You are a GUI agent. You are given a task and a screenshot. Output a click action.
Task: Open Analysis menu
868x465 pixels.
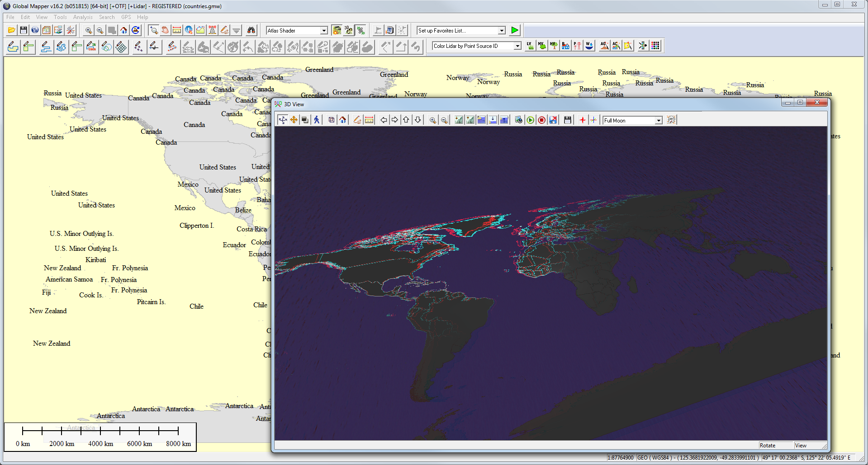[x=83, y=17]
